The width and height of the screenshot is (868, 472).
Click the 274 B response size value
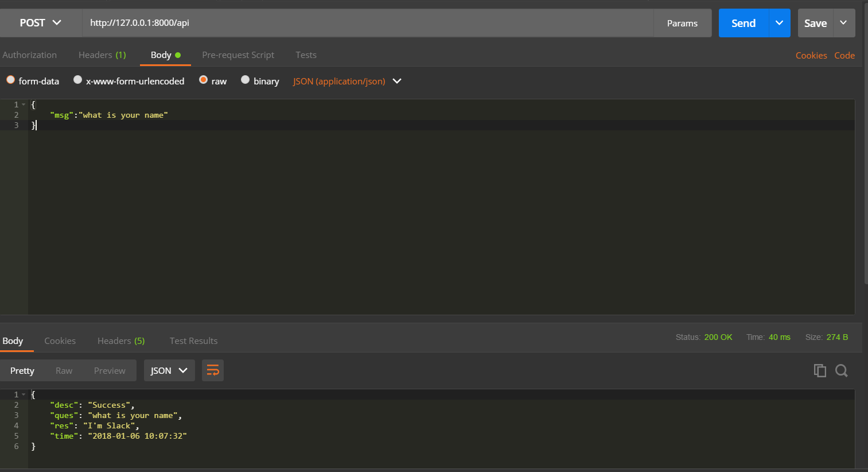tap(837, 337)
